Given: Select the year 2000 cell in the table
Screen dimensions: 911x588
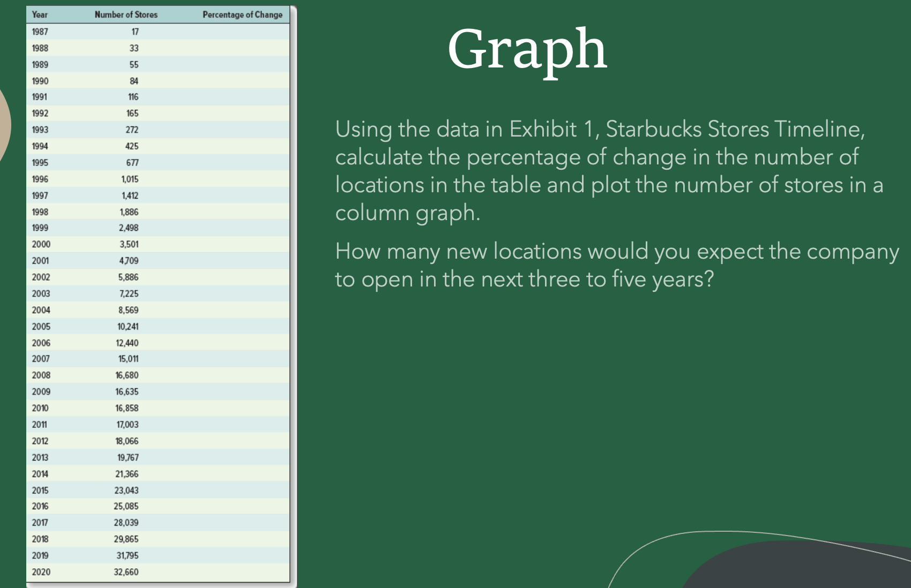Looking at the screenshot, I should pos(41,244).
